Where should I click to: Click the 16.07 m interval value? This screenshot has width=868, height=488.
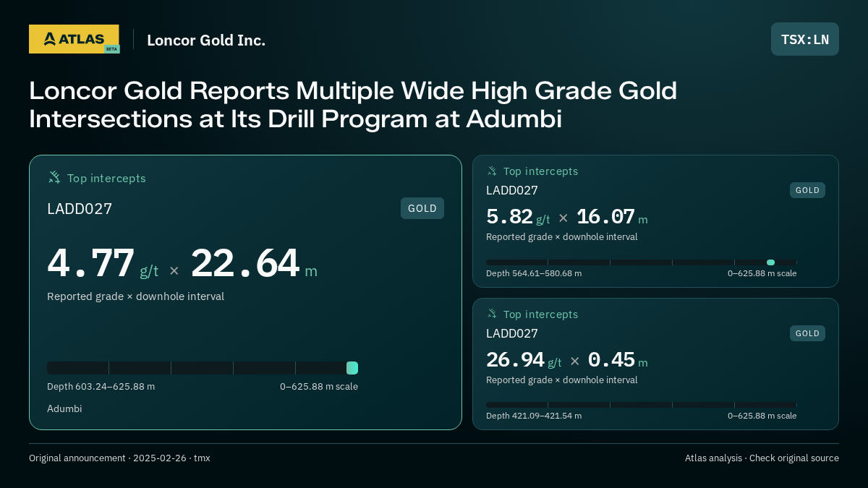click(x=612, y=217)
